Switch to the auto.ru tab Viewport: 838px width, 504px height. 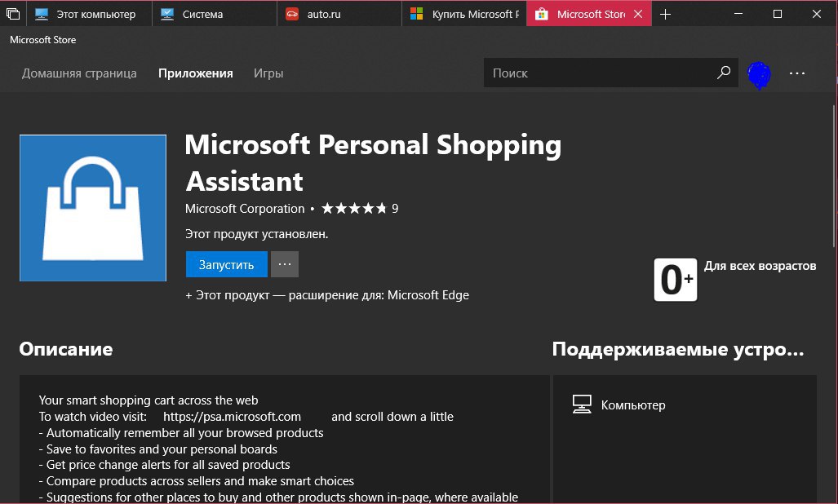[339, 15]
